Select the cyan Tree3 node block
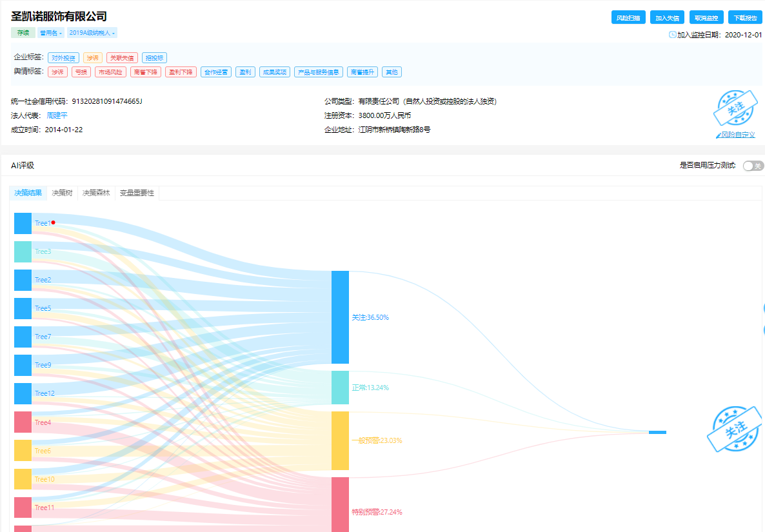Image resolution: width=765 pixels, height=532 pixels. [23, 251]
